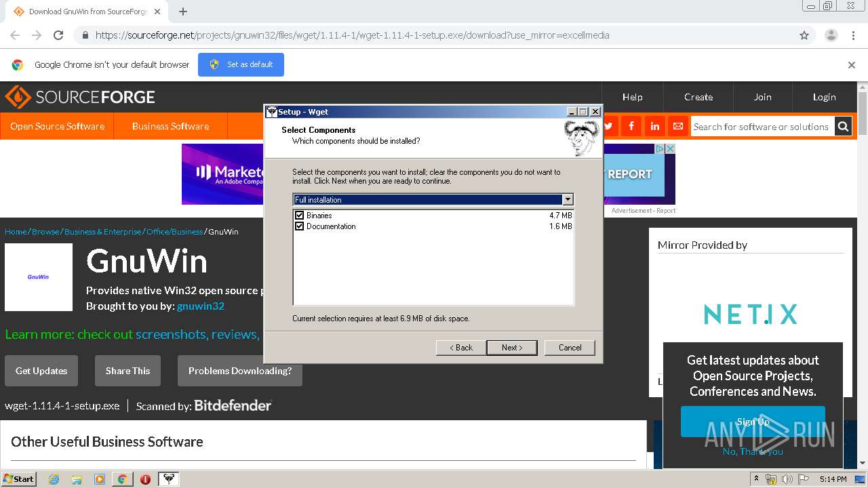This screenshot has width=868, height=488.
Task: Toggle the Documentation component checkbox
Action: coord(300,226)
